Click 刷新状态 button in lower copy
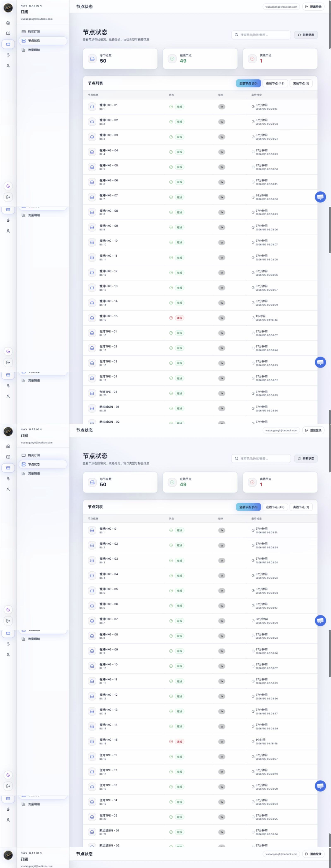This screenshot has width=331, height=868. coord(306,458)
